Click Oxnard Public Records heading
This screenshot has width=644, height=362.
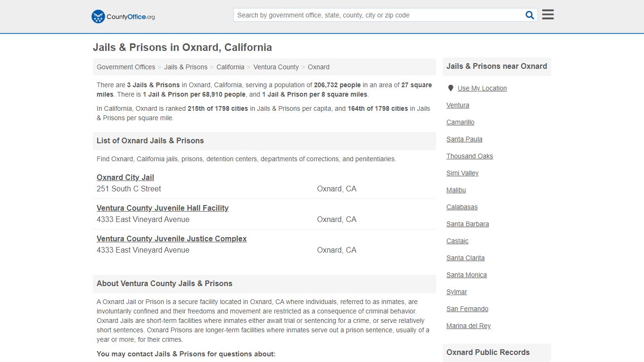click(488, 352)
